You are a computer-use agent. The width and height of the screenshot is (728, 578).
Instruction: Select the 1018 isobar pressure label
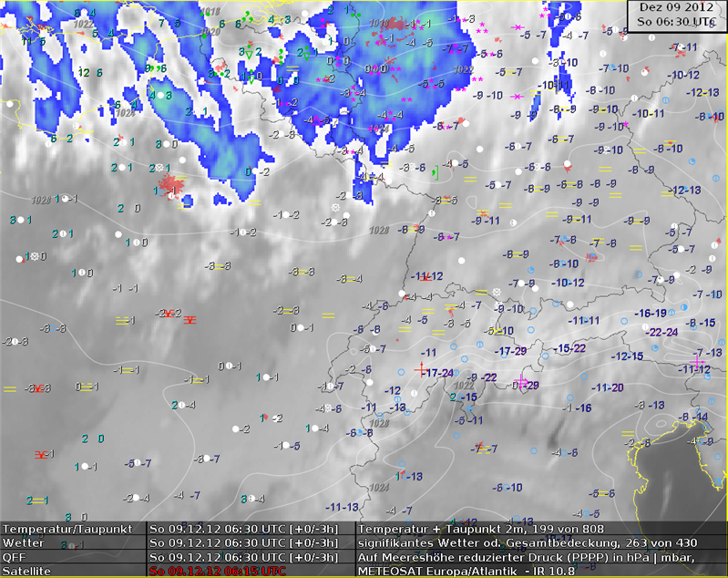210,12
